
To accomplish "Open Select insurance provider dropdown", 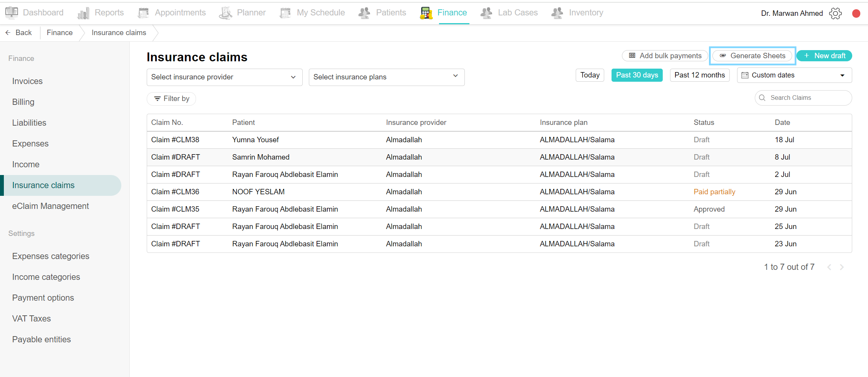I will point(225,77).
